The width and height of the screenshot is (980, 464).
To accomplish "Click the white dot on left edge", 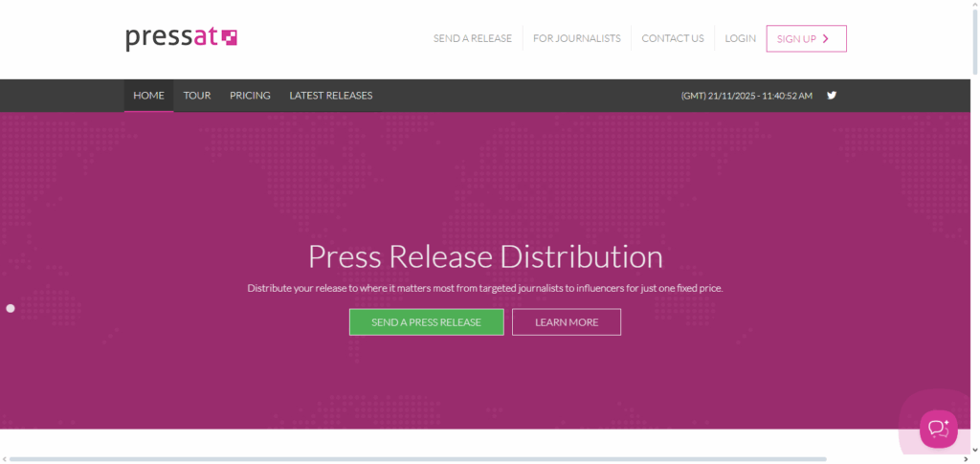I will (x=11, y=308).
